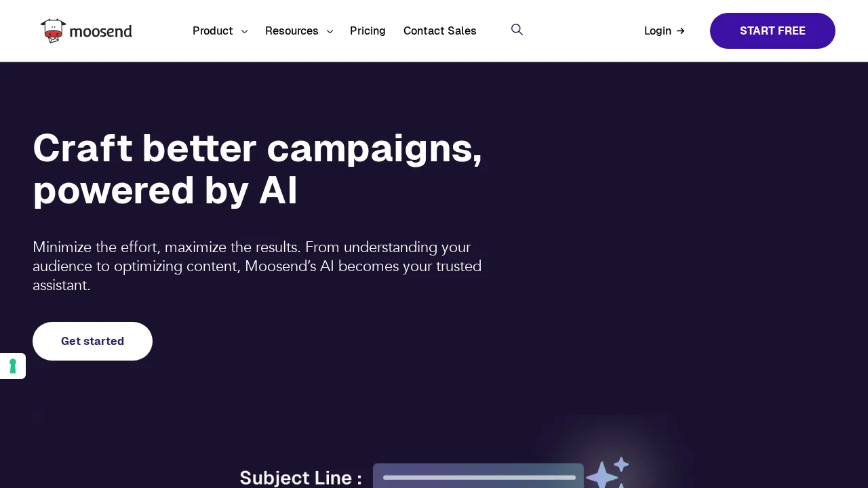This screenshot has width=868, height=488.
Task: Click the Get started button
Action: pyautogui.click(x=92, y=341)
